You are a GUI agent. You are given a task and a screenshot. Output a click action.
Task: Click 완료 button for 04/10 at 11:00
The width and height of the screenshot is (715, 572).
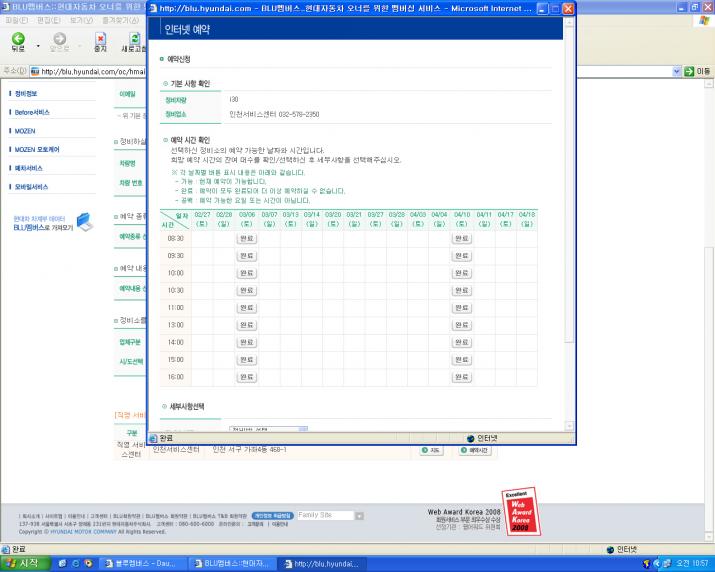461,308
